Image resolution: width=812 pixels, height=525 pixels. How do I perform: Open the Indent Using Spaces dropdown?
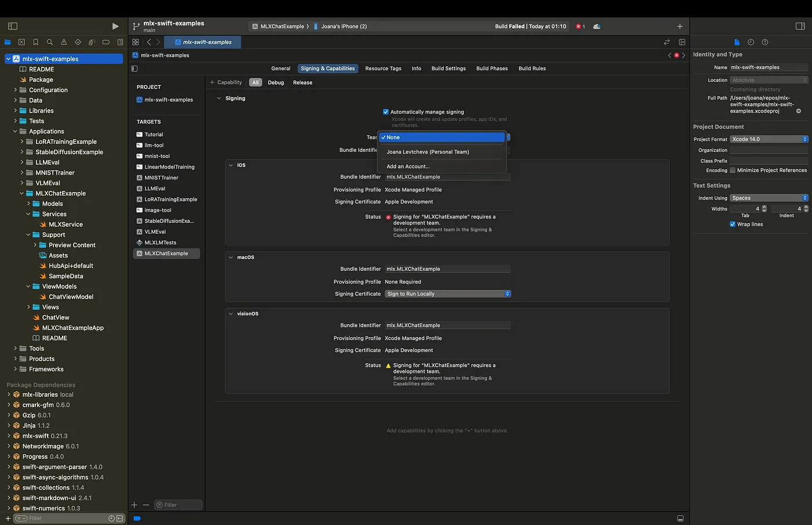[768, 198]
